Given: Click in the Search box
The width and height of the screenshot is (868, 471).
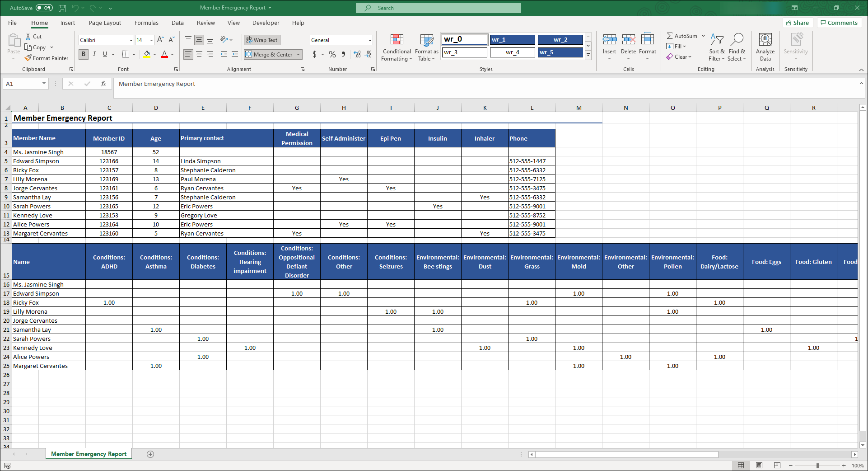Looking at the screenshot, I should (438, 8).
